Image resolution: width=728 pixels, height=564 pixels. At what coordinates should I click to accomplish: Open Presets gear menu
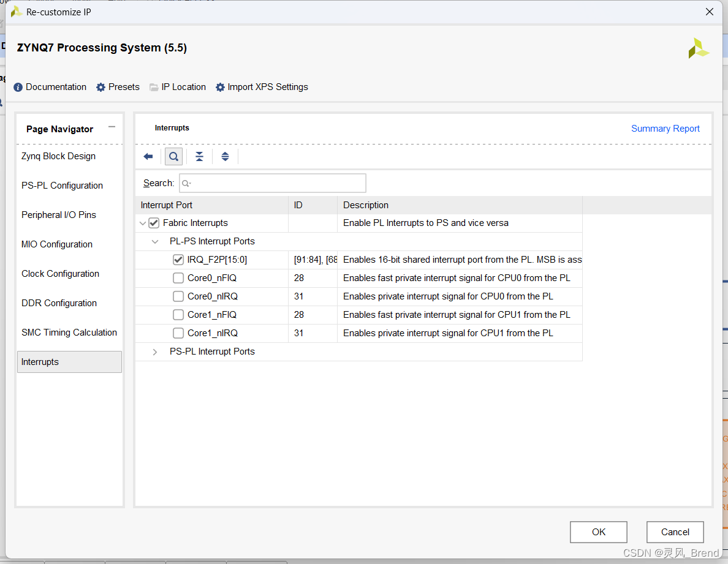coord(100,87)
